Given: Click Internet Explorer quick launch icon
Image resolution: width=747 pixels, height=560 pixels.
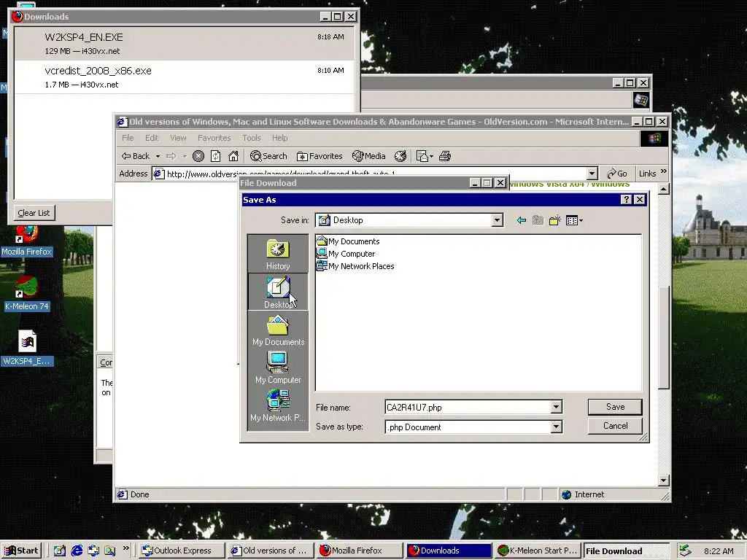Looking at the screenshot, I should [x=77, y=551].
